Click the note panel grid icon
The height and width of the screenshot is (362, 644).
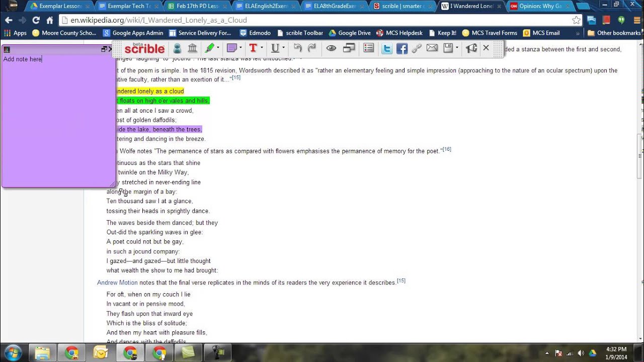pyautogui.click(x=7, y=49)
